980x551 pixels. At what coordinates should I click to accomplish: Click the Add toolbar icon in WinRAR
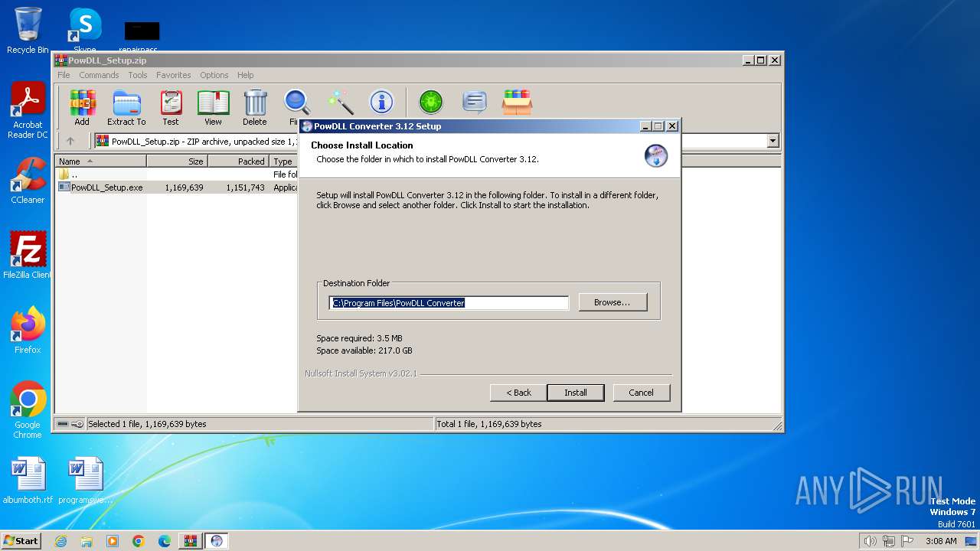[82, 107]
